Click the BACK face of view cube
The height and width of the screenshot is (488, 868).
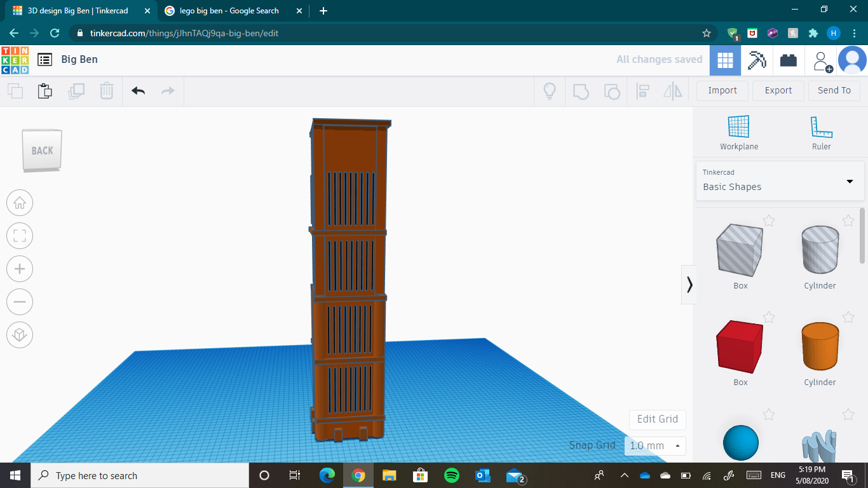(x=43, y=151)
